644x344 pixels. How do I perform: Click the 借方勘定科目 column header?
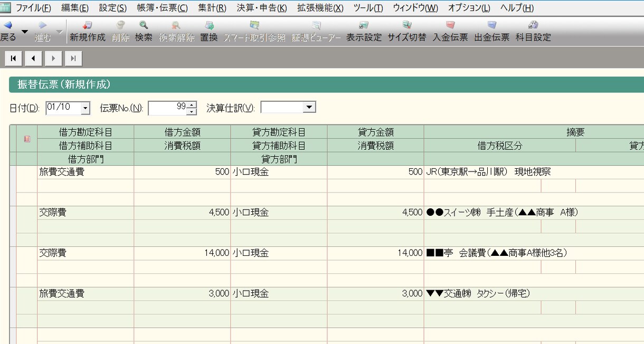(x=86, y=132)
